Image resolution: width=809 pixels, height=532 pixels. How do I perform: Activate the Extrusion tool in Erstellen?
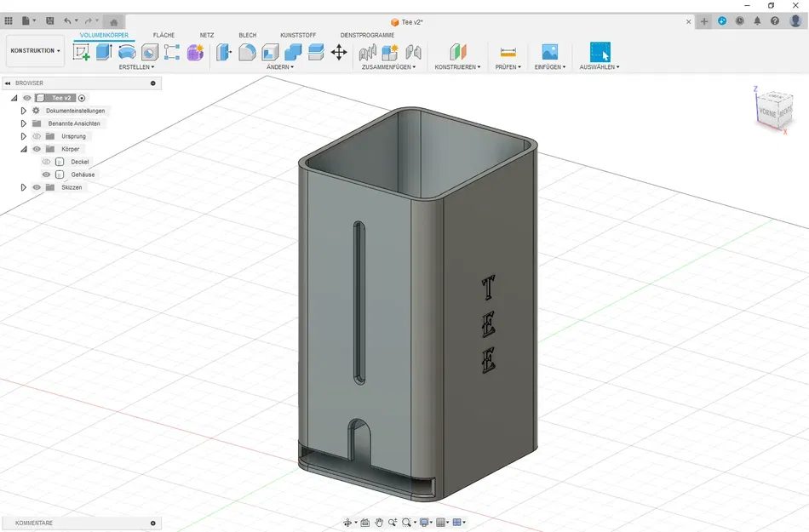point(103,51)
